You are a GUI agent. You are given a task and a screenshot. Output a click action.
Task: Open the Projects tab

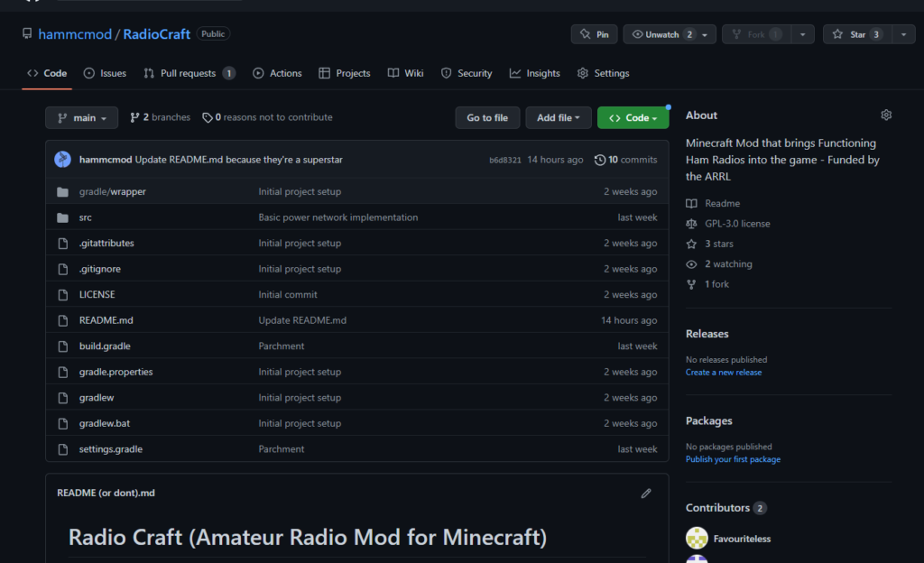(345, 73)
